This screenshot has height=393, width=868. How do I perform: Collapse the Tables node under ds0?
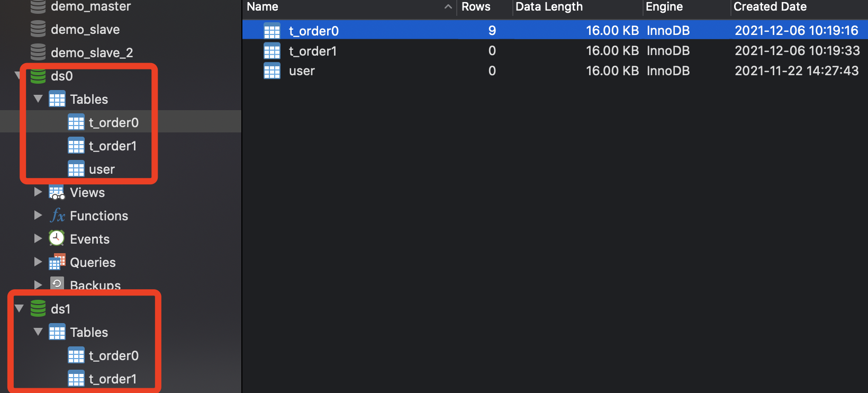38,99
